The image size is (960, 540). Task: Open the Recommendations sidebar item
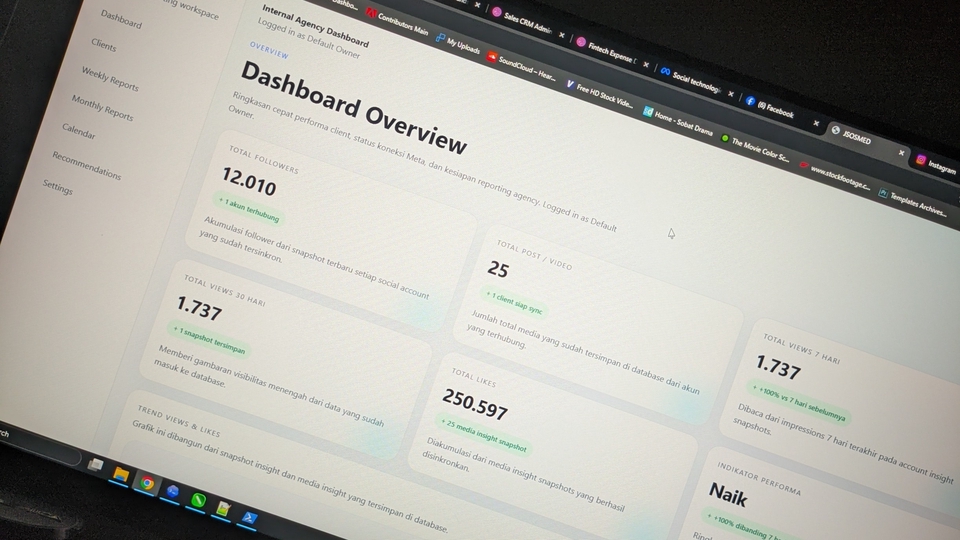tap(86, 165)
